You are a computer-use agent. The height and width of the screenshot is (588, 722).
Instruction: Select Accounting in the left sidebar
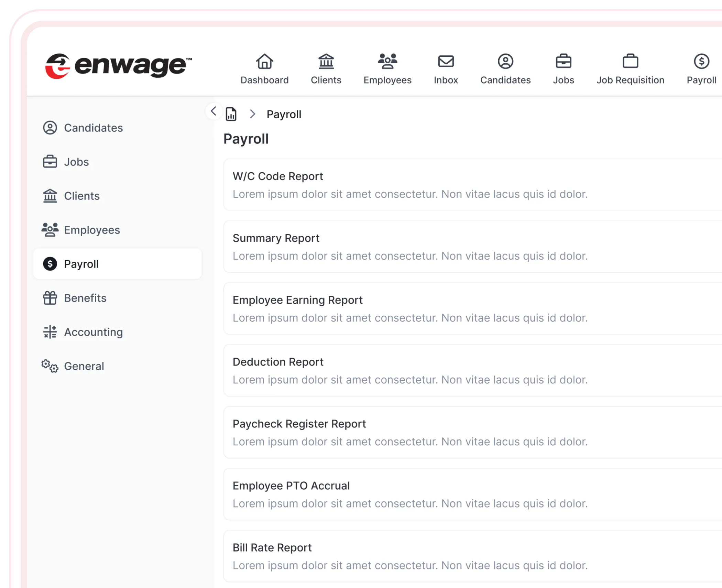[x=93, y=332]
